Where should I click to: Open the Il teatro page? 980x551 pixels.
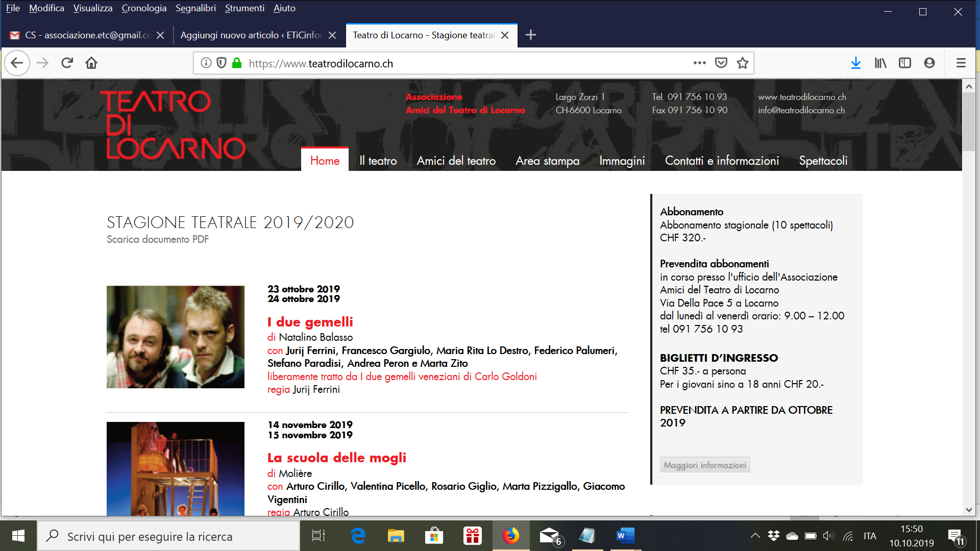click(378, 161)
